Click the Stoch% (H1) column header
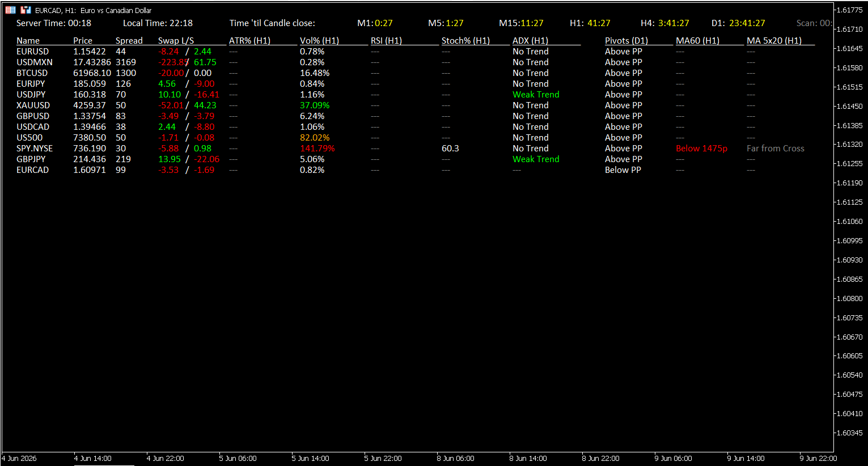868x466 pixels. click(465, 40)
